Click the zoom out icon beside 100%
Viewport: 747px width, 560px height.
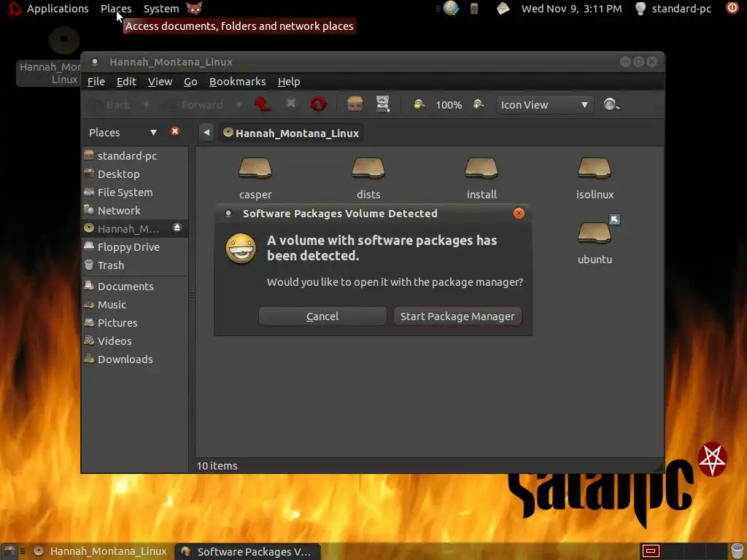[x=419, y=104]
